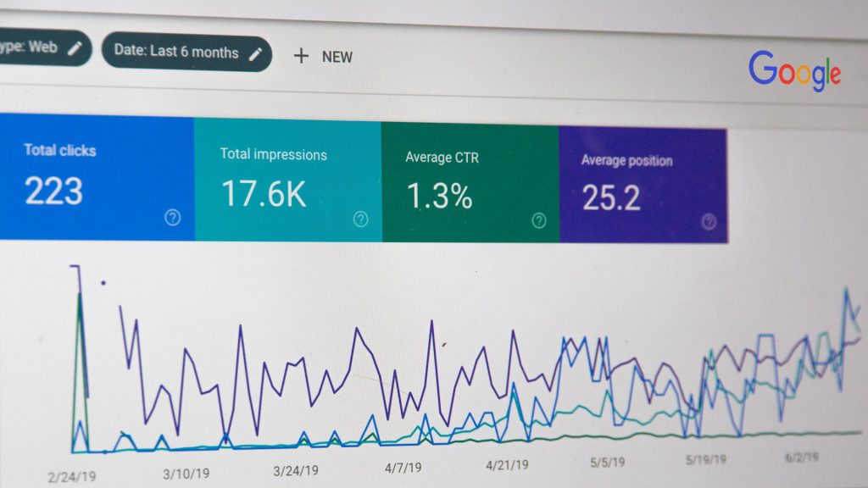This screenshot has height=488, width=868.
Task: Click the pencil icon on the Web type filter
Action: click(75, 48)
